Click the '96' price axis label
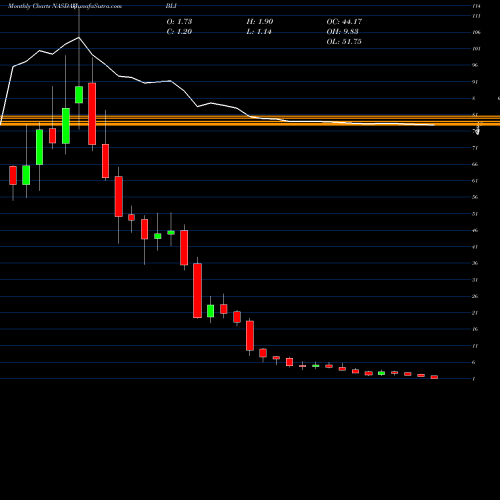500x500 pixels. click(475, 65)
